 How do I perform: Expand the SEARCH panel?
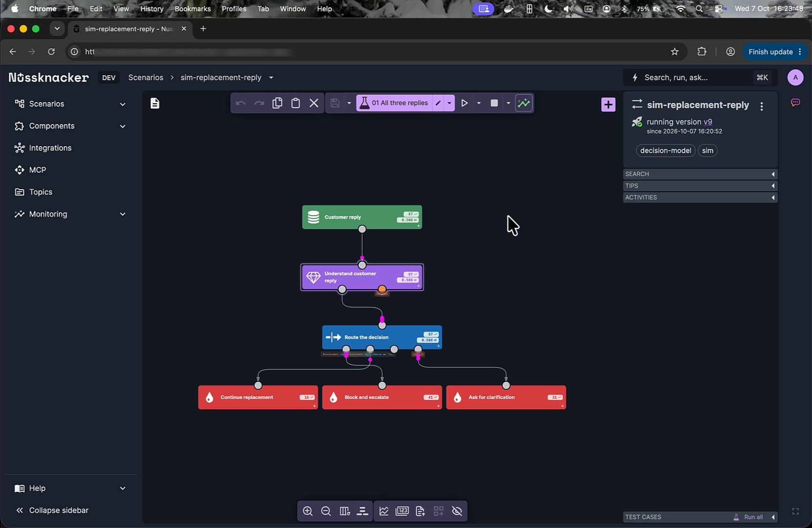(700, 174)
